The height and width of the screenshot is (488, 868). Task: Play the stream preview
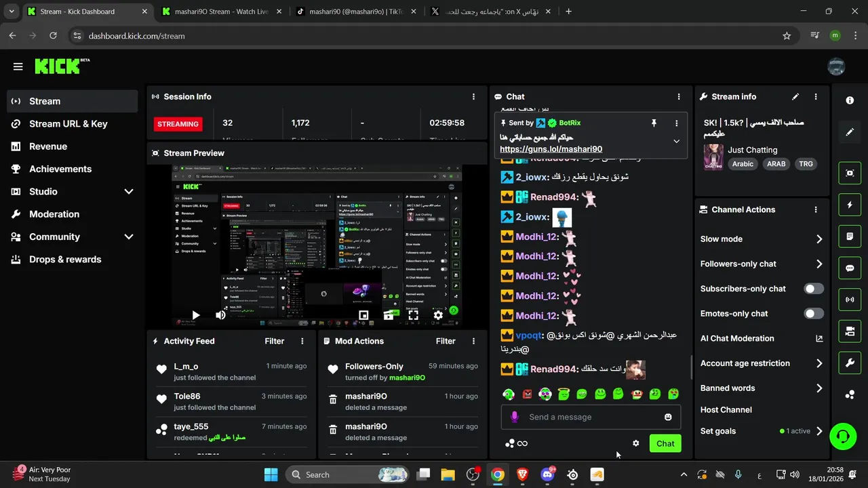[x=195, y=315]
